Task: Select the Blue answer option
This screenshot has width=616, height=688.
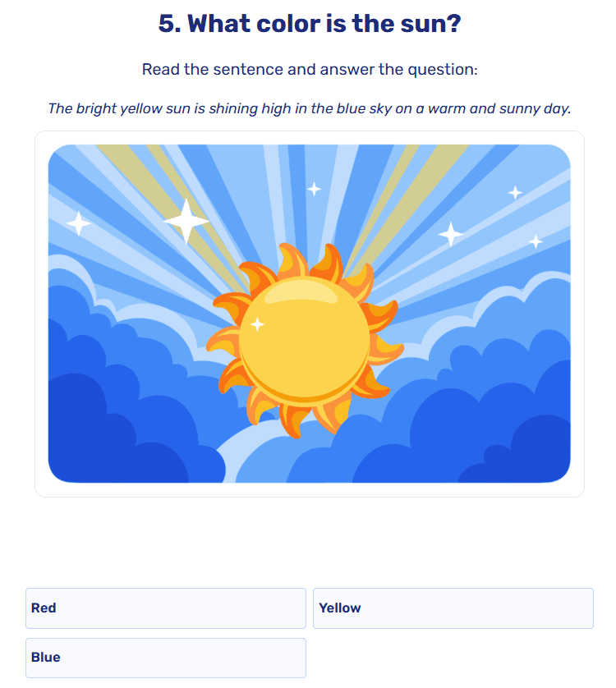Action: point(165,657)
